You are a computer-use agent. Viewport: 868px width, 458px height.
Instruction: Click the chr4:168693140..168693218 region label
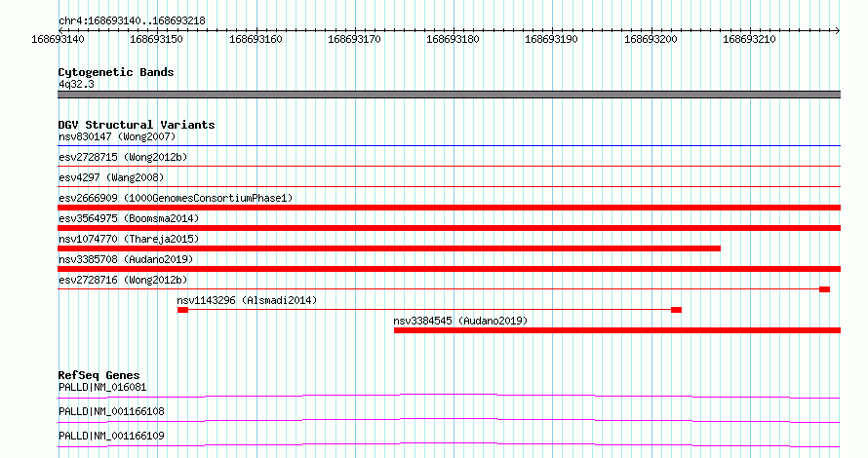pyautogui.click(x=132, y=20)
